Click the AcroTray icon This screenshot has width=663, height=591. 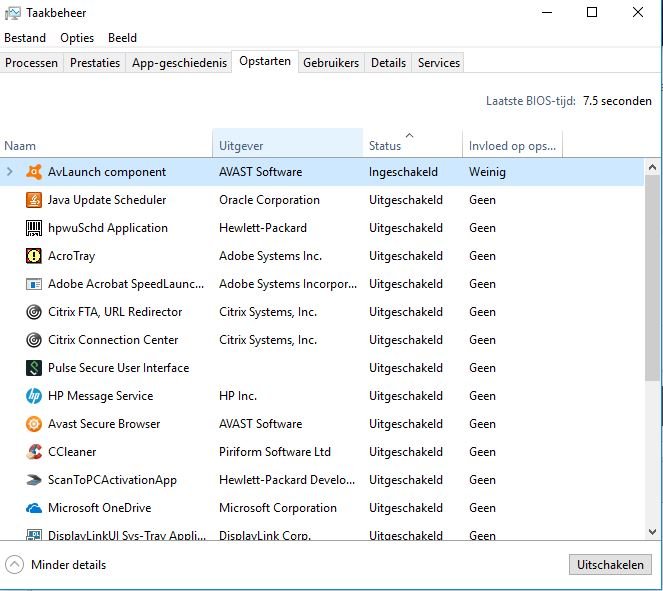33,256
